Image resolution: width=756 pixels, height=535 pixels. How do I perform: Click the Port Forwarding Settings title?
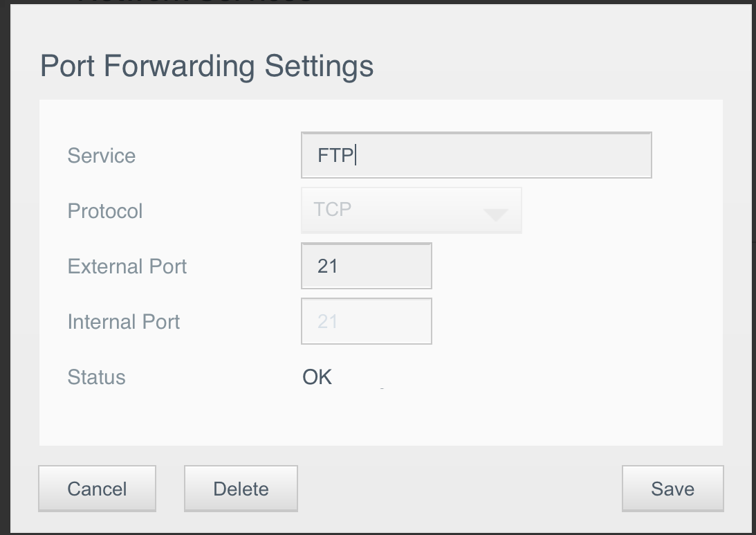click(x=207, y=66)
